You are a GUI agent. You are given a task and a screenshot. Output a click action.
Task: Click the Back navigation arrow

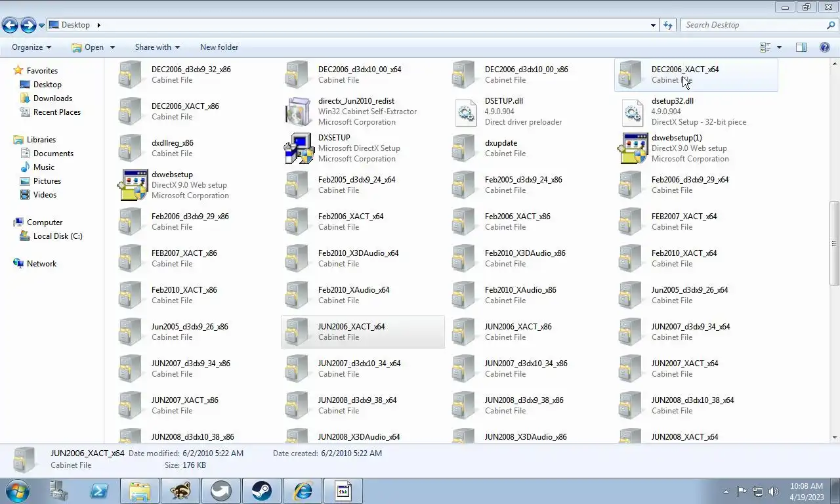[10, 25]
